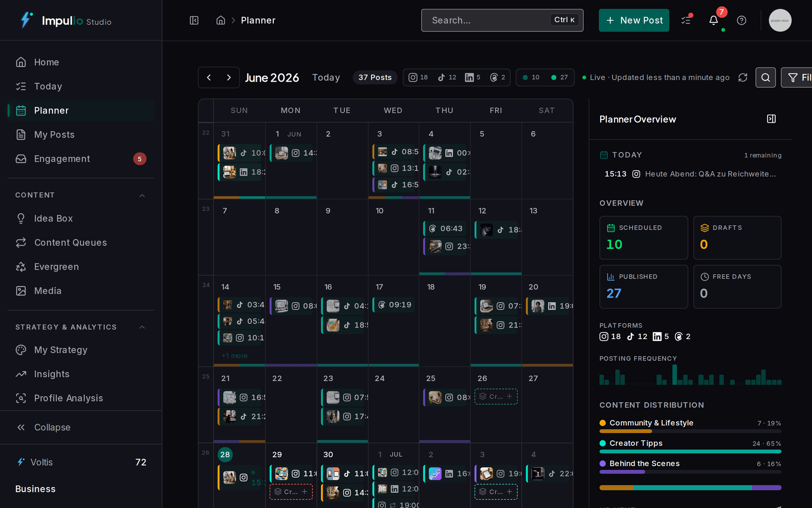Open My Posts in sidebar
Screen dimensions: 812x508
[x=81, y=135]
